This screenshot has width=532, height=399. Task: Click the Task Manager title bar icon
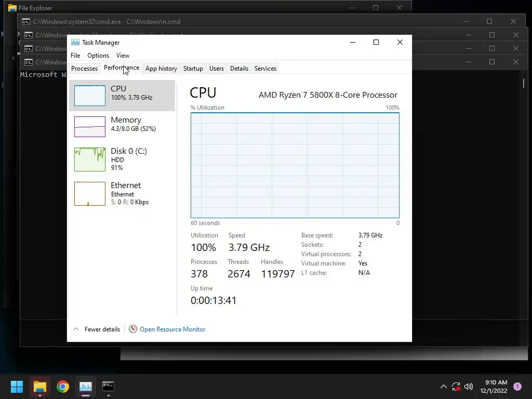pos(75,42)
